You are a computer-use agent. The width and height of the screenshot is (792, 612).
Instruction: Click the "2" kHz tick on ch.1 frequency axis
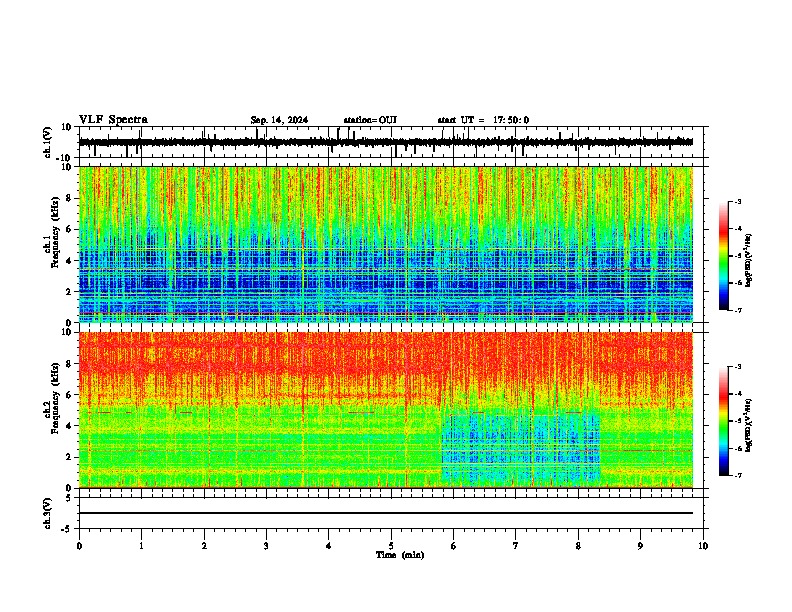[69, 292]
